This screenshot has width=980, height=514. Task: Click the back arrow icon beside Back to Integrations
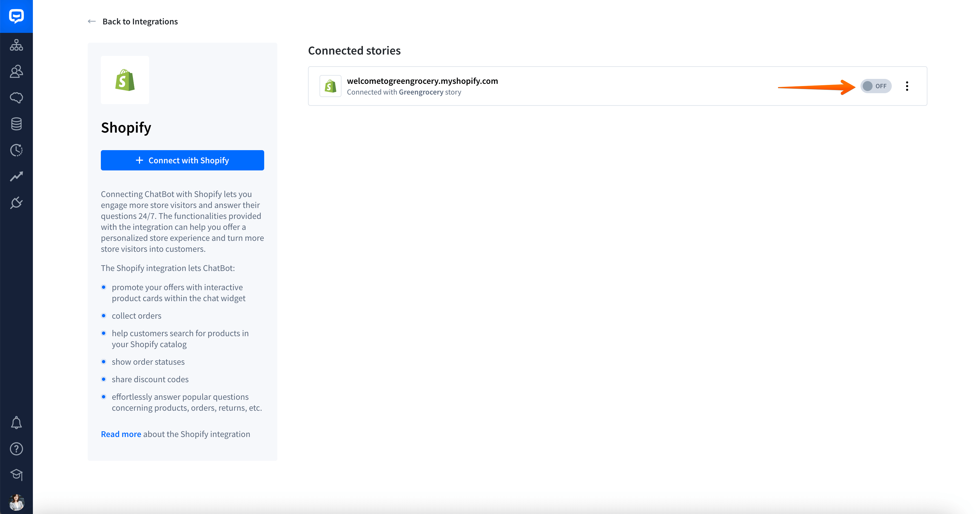pos(92,21)
